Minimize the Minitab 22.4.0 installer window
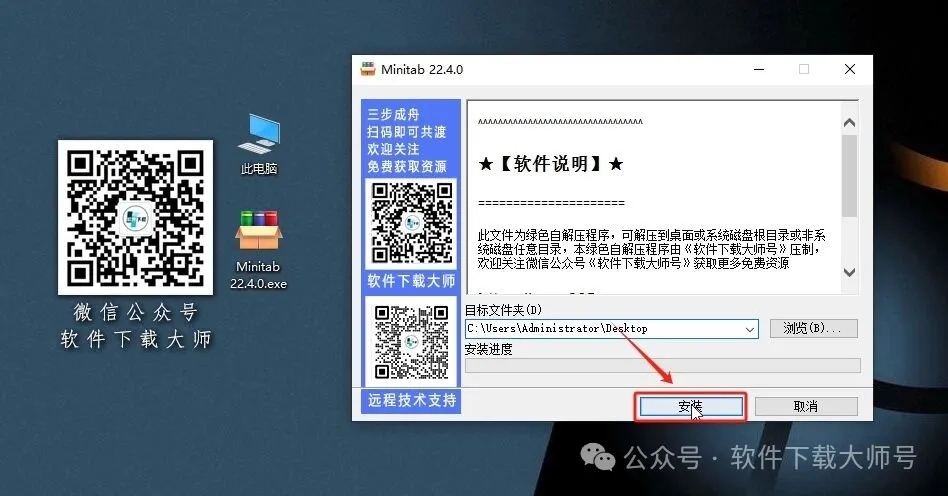The height and width of the screenshot is (496, 948). [x=759, y=70]
